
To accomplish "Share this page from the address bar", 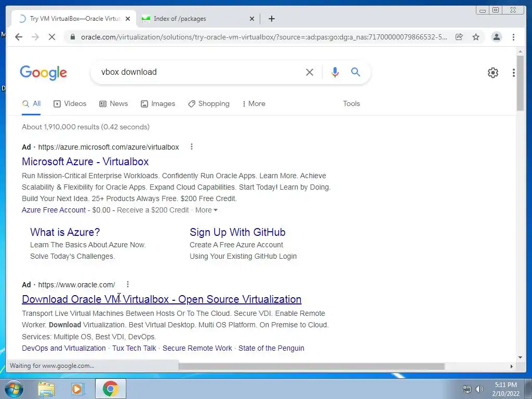I will pos(459,37).
